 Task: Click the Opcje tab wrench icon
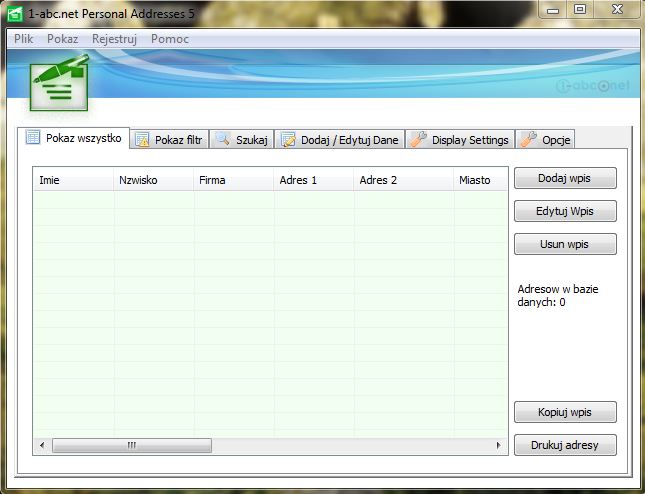click(x=529, y=139)
